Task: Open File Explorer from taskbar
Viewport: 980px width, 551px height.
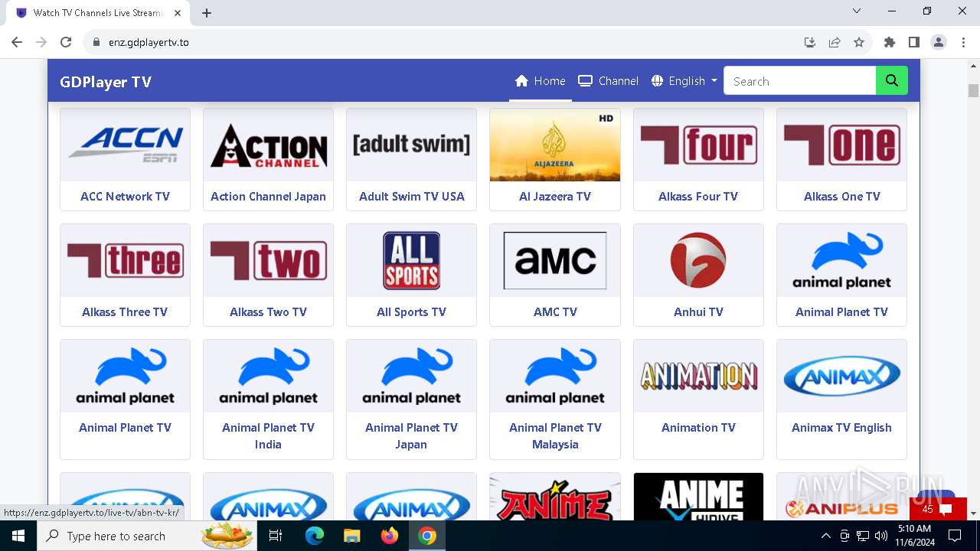Action: tap(351, 536)
